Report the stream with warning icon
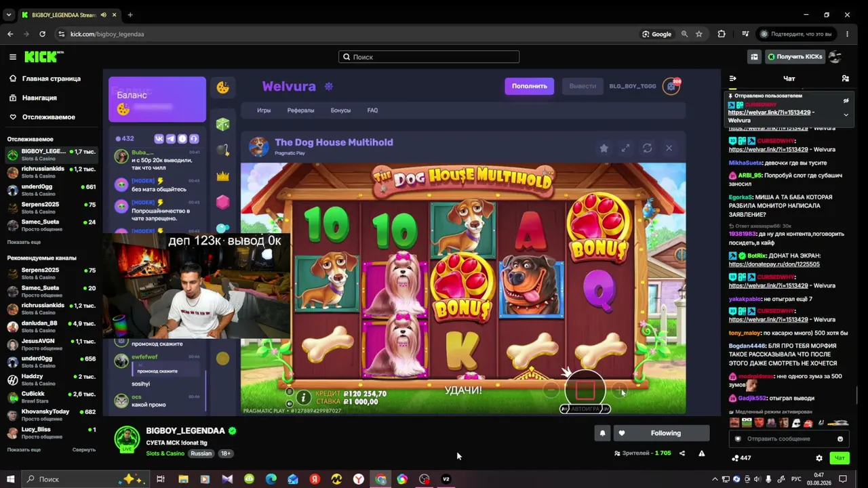 coord(702,453)
